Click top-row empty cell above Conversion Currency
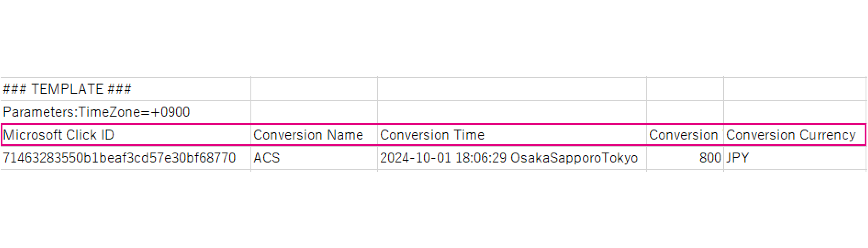 [x=795, y=89]
